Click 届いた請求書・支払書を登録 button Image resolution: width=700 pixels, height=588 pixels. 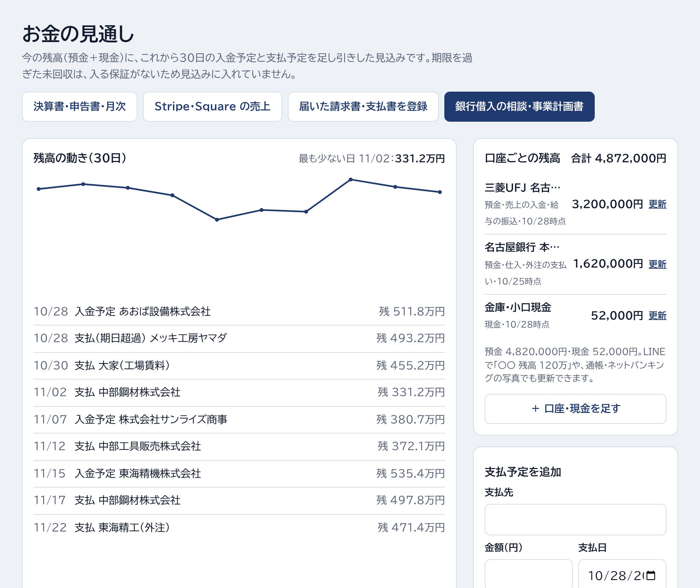(363, 107)
